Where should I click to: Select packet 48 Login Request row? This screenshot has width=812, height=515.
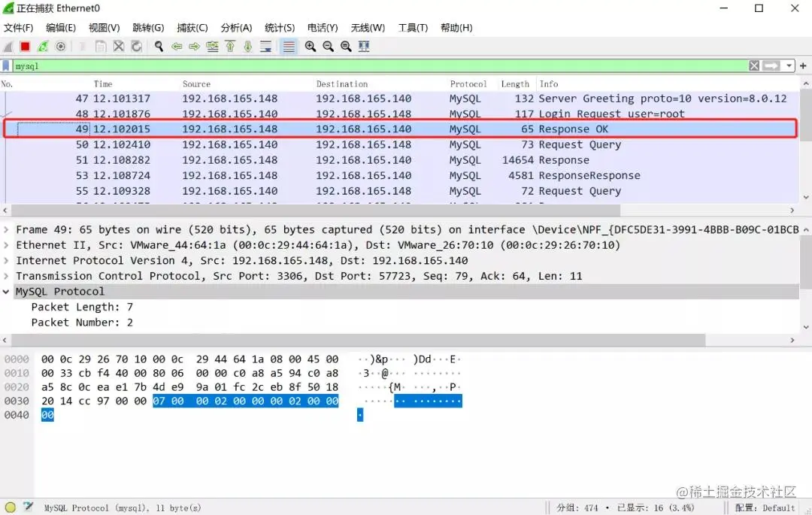point(400,114)
